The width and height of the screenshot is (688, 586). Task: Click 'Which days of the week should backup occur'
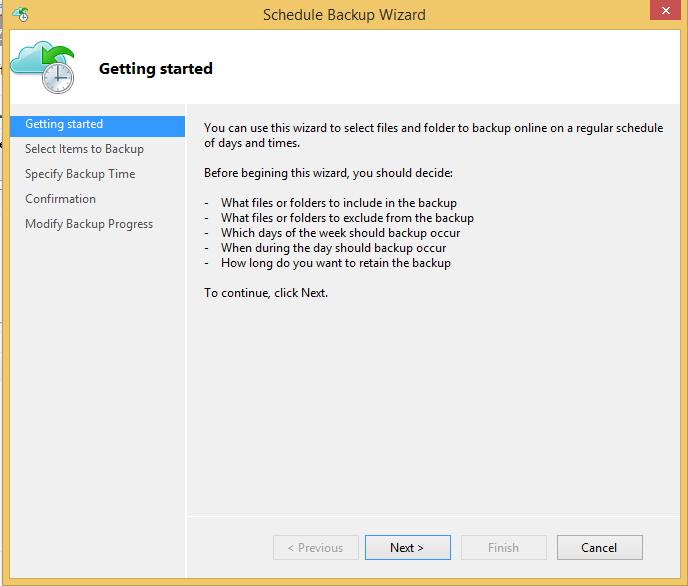point(340,233)
